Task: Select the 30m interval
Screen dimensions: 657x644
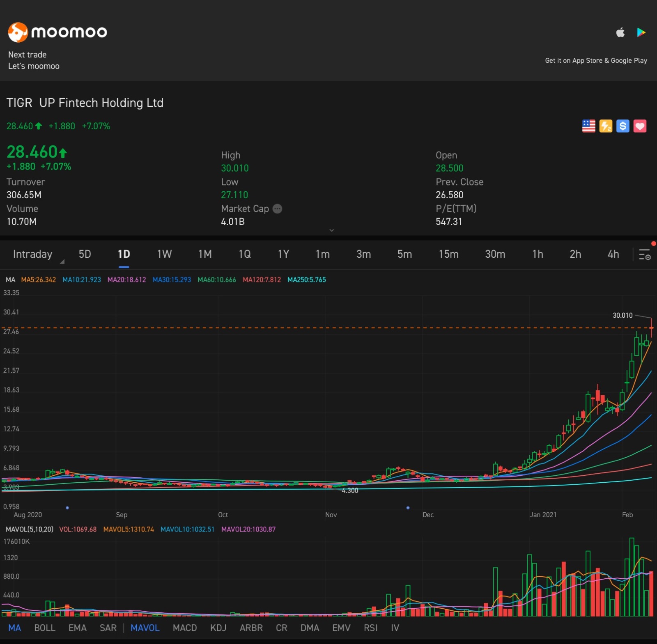Action: pos(495,254)
